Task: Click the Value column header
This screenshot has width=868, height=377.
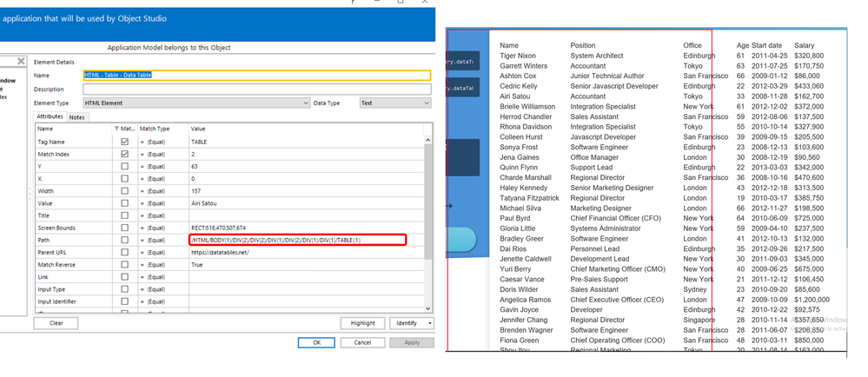Action: pyautogui.click(x=306, y=129)
